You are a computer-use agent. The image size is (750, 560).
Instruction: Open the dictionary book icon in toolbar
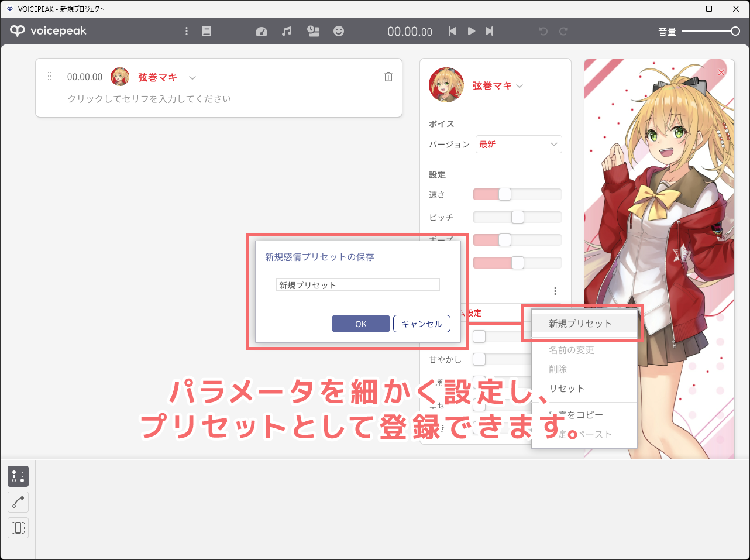pos(207,31)
